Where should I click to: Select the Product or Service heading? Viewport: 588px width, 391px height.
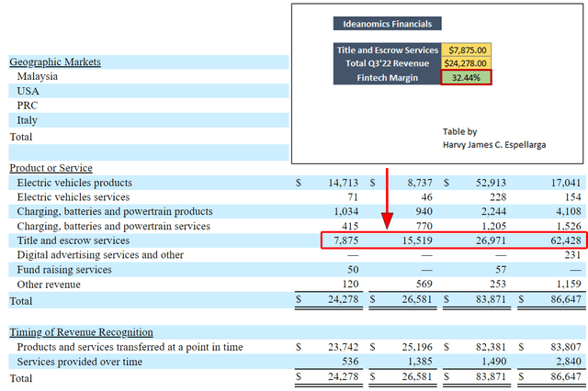click(x=51, y=168)
